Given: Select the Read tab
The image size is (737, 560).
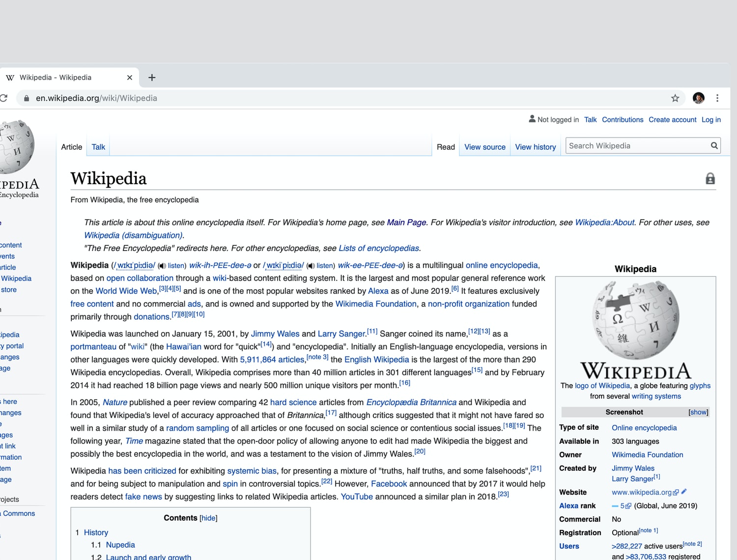Looking at the screenshot, I should click(x=446, y=147).
